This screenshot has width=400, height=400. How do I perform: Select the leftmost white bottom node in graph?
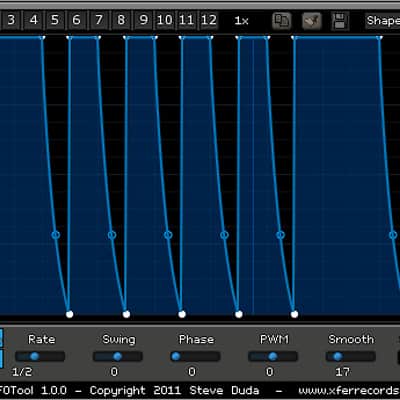point(69,314)
